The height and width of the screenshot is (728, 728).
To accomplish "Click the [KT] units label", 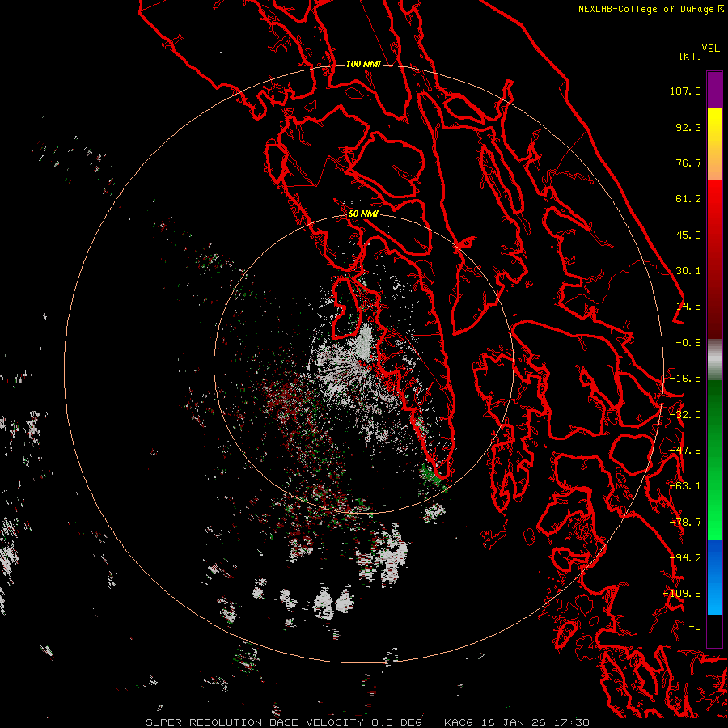I will tap(690, 56).
